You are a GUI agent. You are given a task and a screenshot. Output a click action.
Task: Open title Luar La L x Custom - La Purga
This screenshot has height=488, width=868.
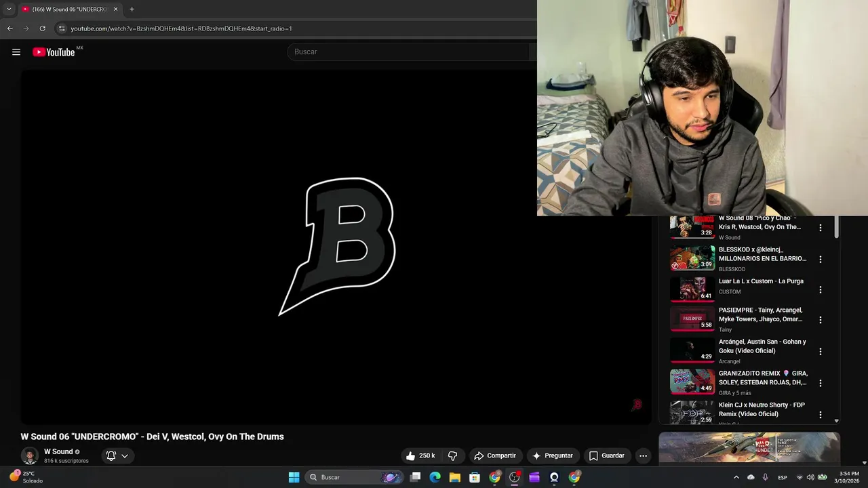pyautogui.click(x=761, y=281)
